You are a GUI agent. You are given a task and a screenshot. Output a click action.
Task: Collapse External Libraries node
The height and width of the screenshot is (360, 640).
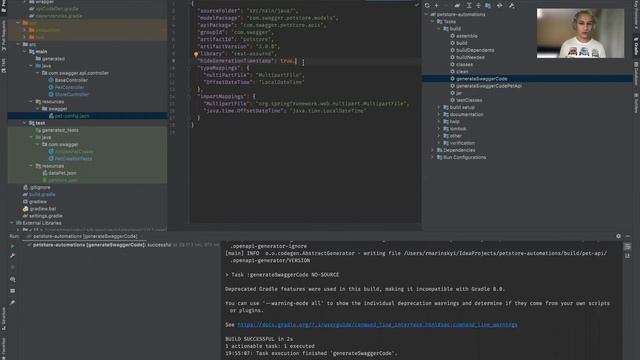(12, 223)
